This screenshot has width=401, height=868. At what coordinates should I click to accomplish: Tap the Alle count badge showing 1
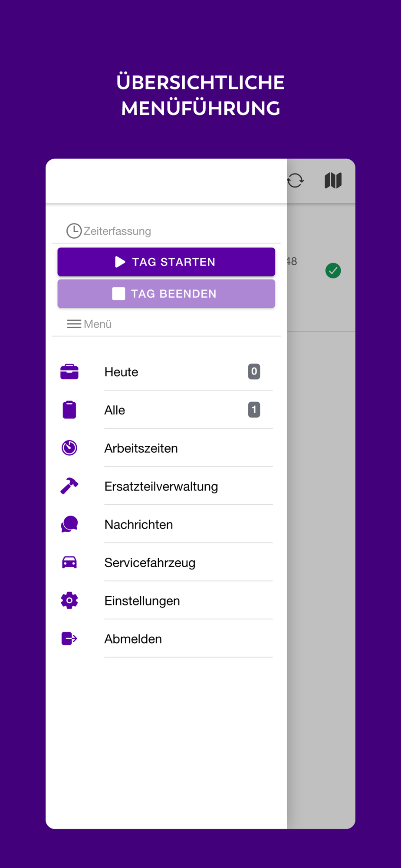(x=254, y=410)
